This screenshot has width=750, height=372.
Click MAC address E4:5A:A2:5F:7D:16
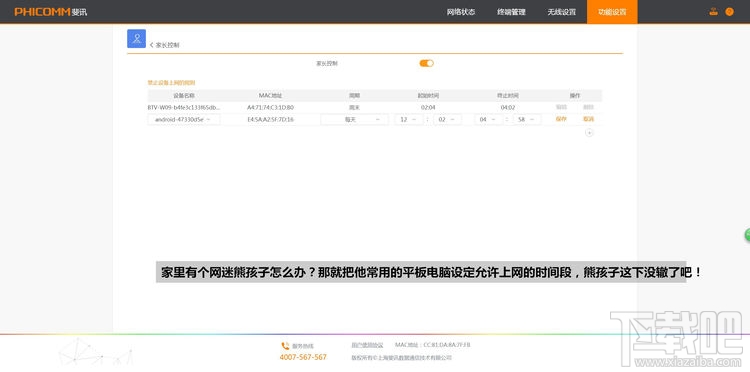[x=270, y=120]
